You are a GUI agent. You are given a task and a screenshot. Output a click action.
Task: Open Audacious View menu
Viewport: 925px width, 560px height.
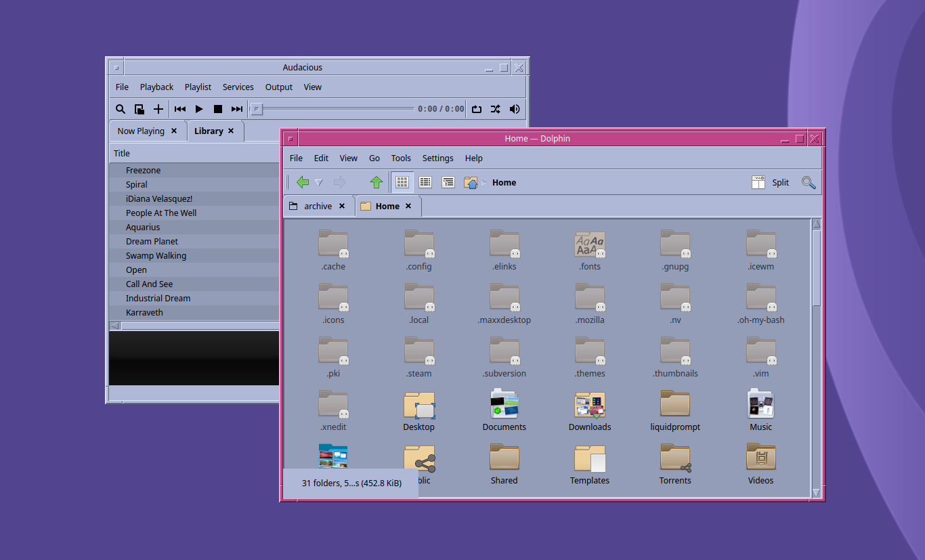313,87
